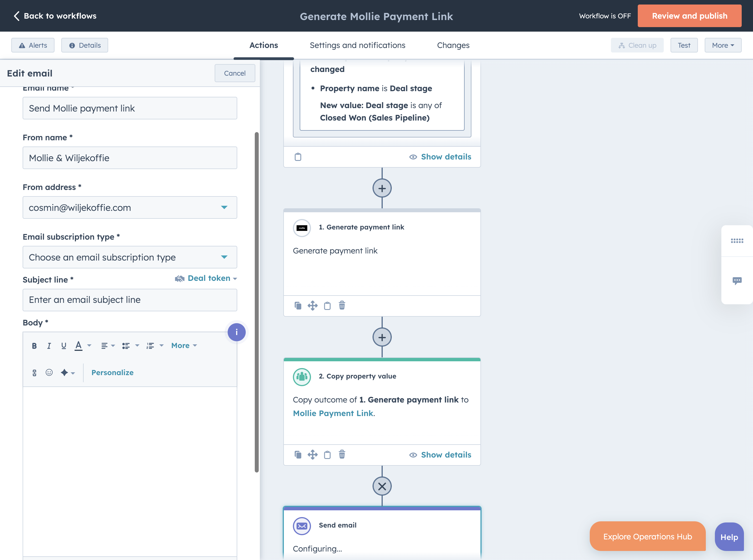Open the minimap grid icon on right
This screenshot has width=753, height=560.
point(737,241)
